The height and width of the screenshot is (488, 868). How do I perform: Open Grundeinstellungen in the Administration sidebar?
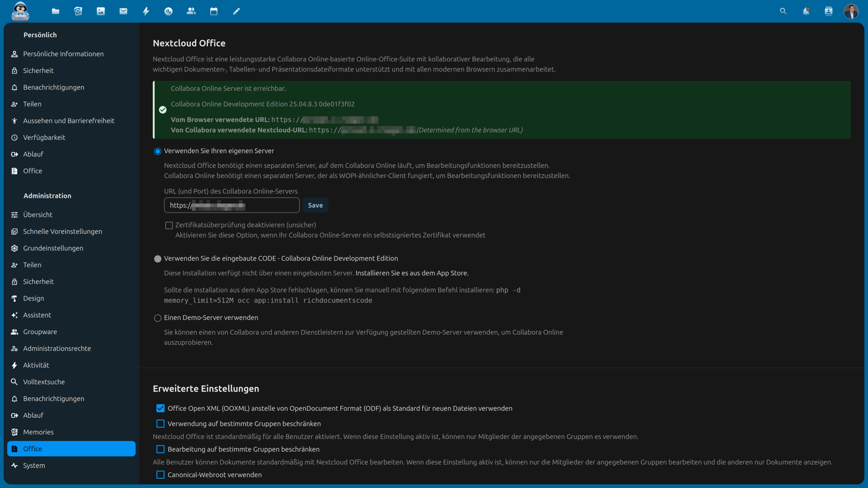[x=53, y=248]
